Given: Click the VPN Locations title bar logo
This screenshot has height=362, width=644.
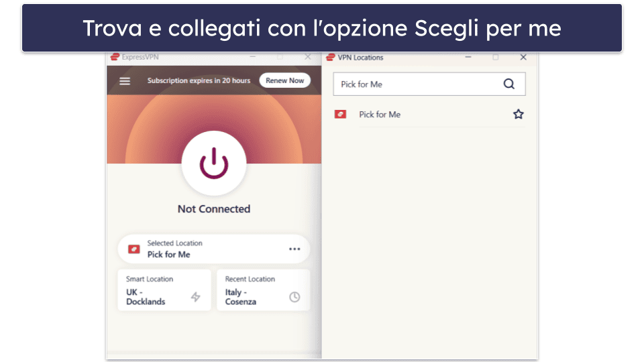Looking at the screenshot, I should click(x=331, y=57).
